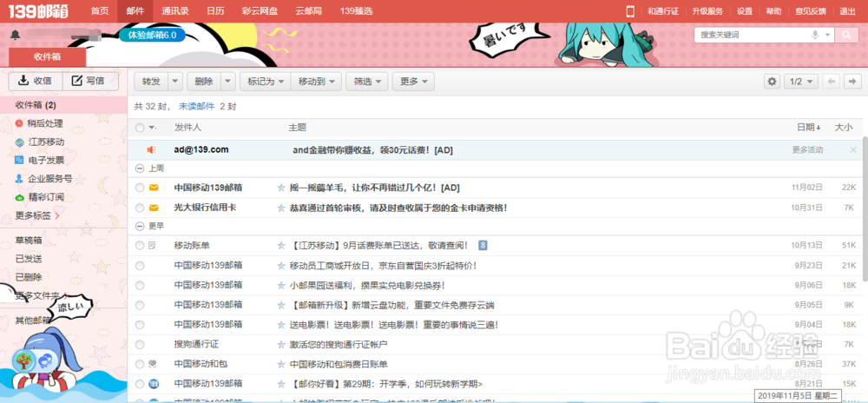Click the 139邮箱 logo
Image resolution: width=868 pixels, height=403 pixels.
pyautogui.click(x=37, y=11)
